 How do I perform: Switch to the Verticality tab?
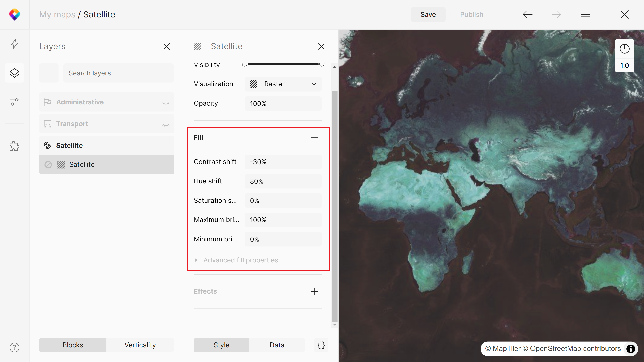140,345
